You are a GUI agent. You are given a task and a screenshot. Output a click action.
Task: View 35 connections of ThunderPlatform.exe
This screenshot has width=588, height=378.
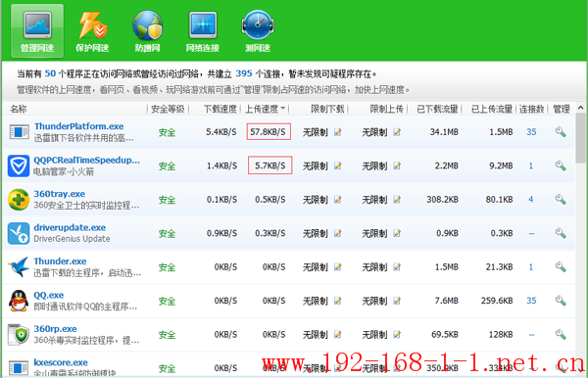(531, 132)
